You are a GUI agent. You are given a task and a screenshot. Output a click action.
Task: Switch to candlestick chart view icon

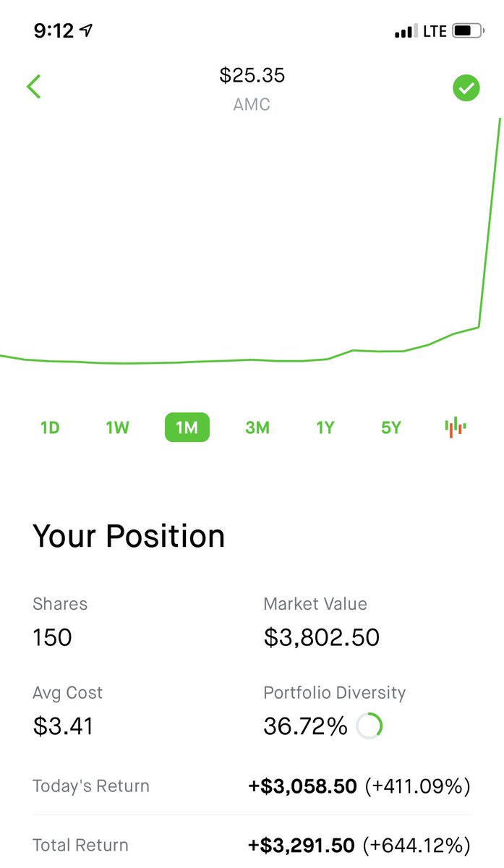456,427
